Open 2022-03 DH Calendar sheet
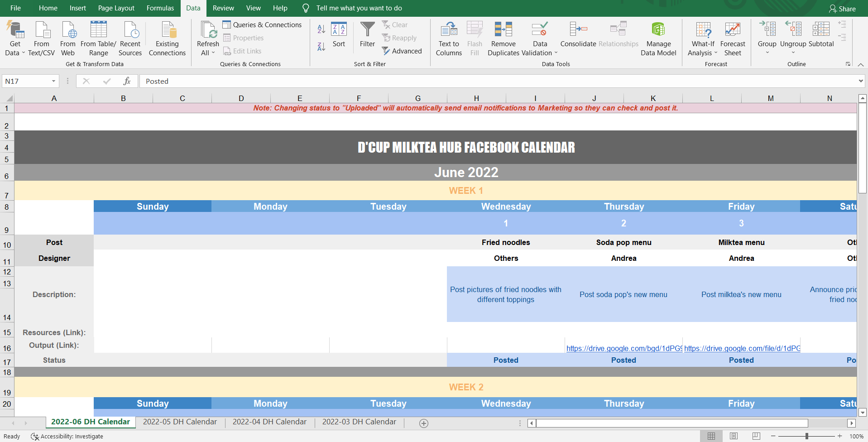The image size is (868, 442). tap(359, 422)
